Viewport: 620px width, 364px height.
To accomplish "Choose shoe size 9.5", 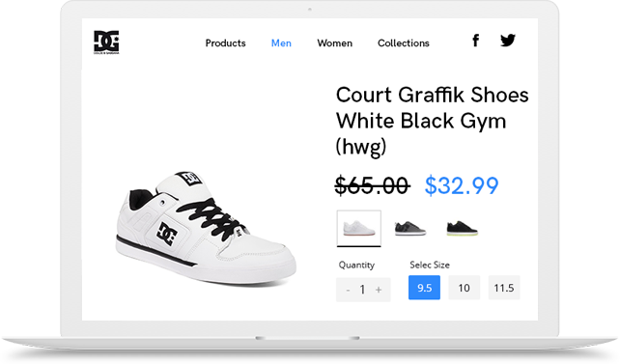I will click(x=424, y=288).
